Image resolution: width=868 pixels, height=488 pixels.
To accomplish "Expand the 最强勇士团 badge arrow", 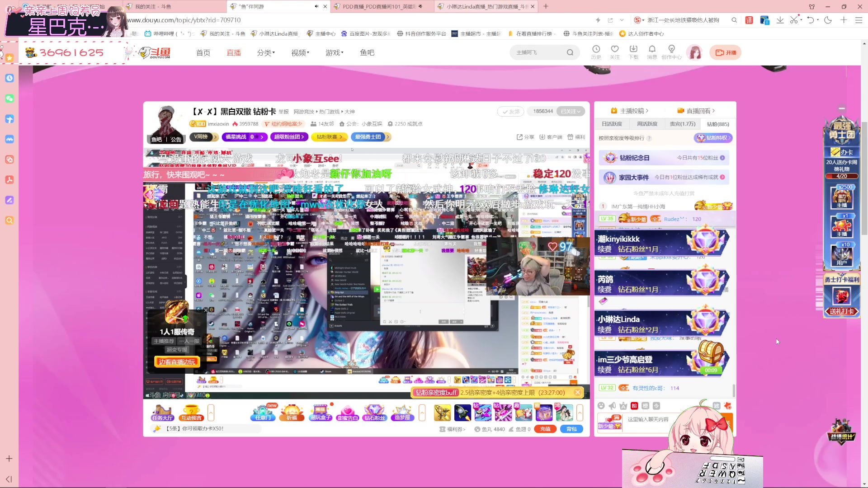I will coord(388,137).
